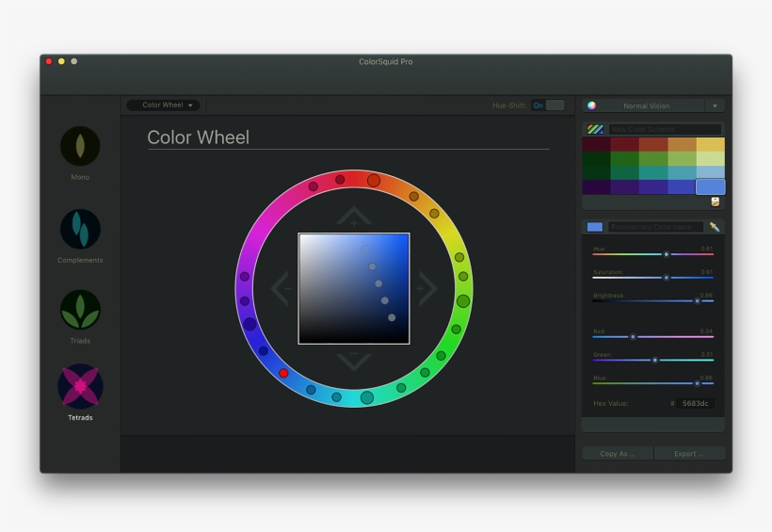Image resolution: width=772 pixels, height=532 pixels.
Task: Click the Color Wheel heading text
Action: (199, 137)
